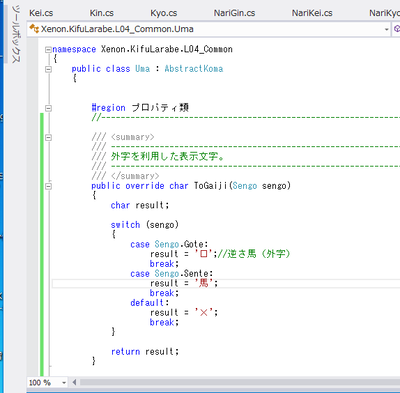The height and width of the screenshot is (393, 400).
Task: Collapse the #region プロパティ類 section
Action: click(48, 108)
